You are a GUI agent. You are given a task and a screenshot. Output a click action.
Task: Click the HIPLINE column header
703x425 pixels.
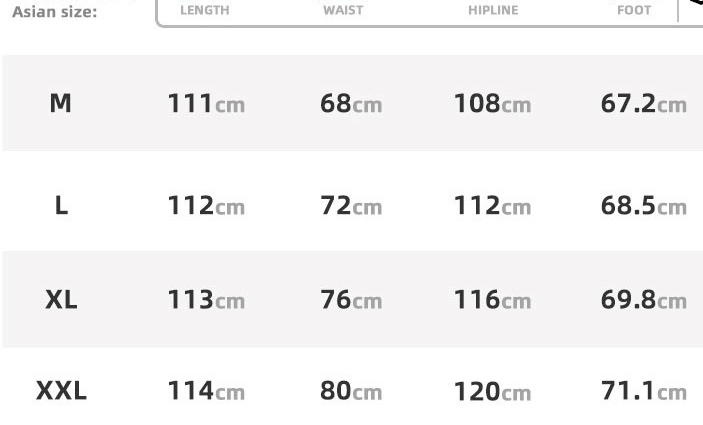tap(493, 10)
